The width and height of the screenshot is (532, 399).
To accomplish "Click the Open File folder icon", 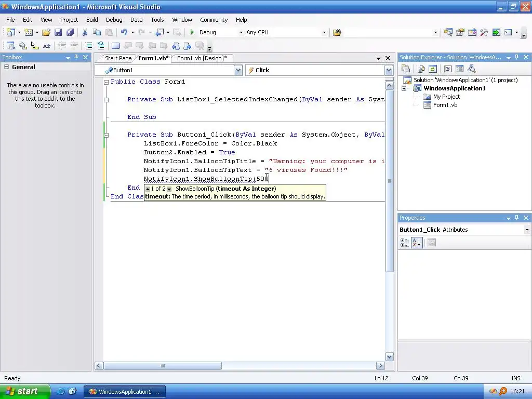I will [x=46, y=32].
